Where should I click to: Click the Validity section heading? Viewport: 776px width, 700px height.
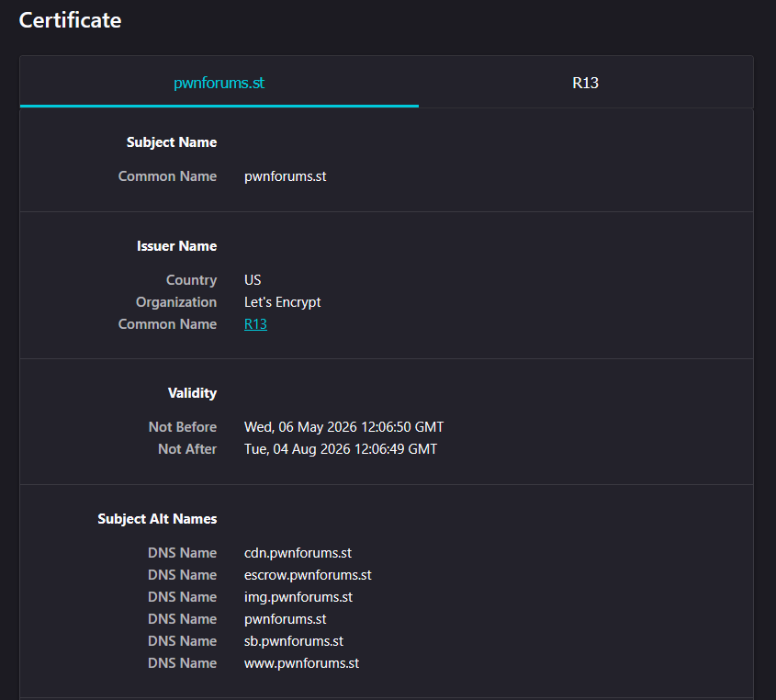point(192,393)
